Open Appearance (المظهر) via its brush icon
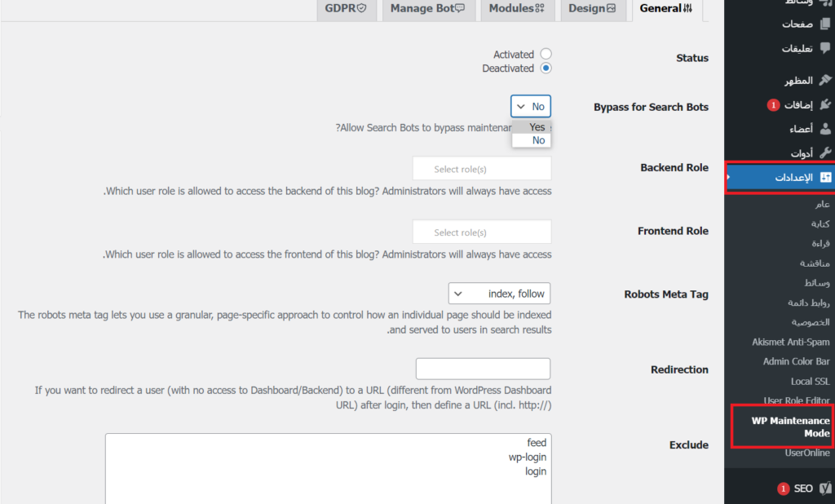This screenshot has height=504, width=835. click(x=825, y=80)
